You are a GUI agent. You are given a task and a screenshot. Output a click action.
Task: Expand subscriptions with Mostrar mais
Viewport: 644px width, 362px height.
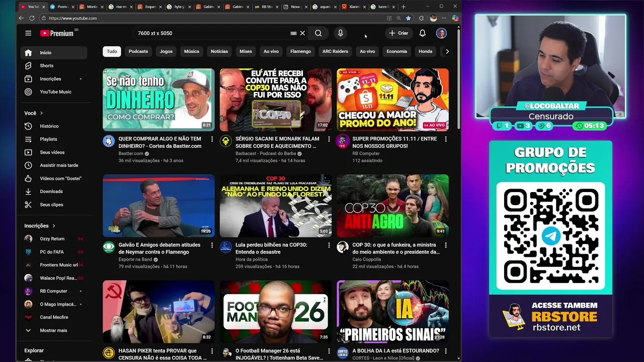pos(54,330)
